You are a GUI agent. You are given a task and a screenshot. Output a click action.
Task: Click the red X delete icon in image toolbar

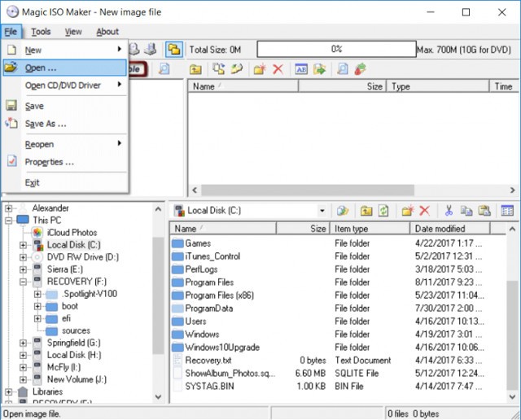tap(278, 69)
